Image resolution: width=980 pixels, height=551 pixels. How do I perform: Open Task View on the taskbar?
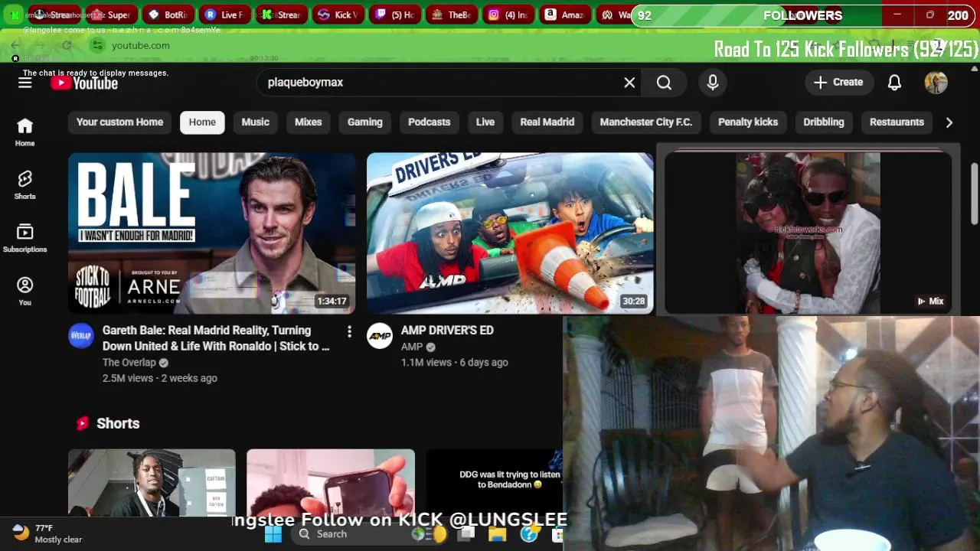(467, 534)
